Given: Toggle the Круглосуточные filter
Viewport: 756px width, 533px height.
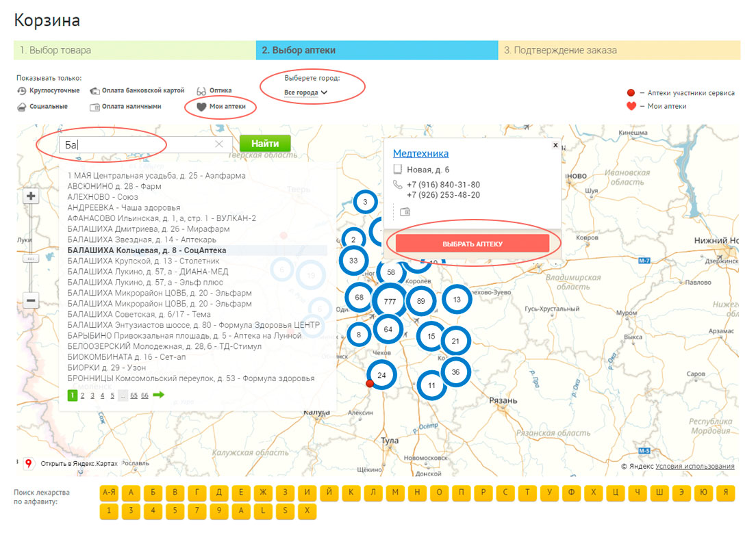Looking at the screenshot, I should click(x=48, y=90).
